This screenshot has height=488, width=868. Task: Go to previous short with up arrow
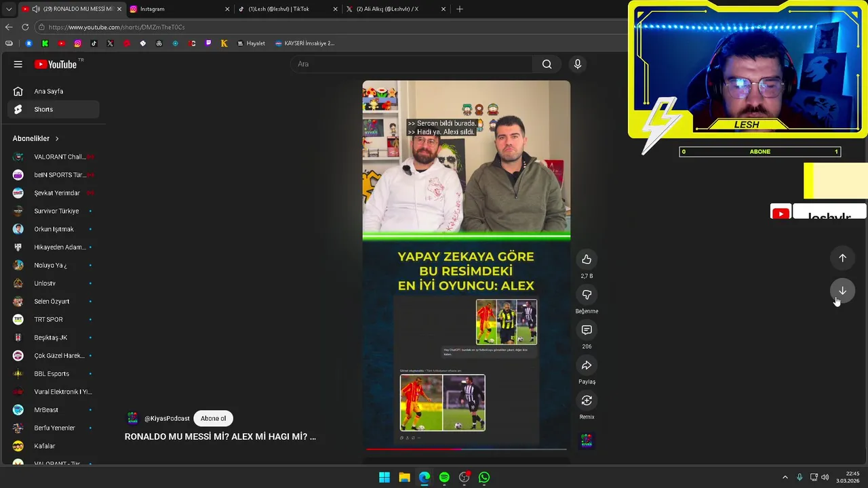[842, 258]
